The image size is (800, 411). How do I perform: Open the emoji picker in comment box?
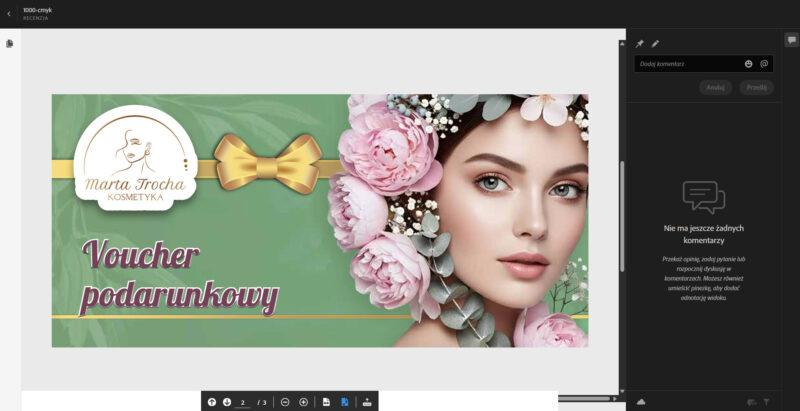748,64
